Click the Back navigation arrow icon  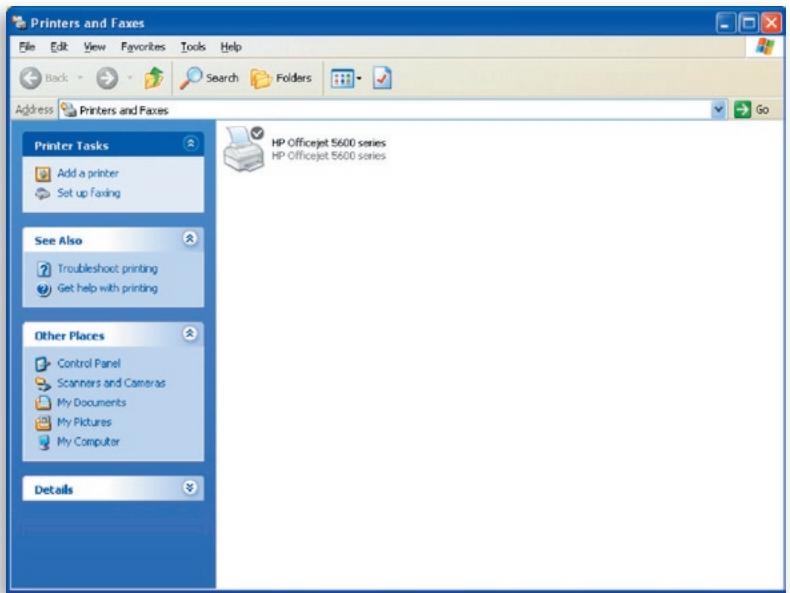[x=31, y=78]
